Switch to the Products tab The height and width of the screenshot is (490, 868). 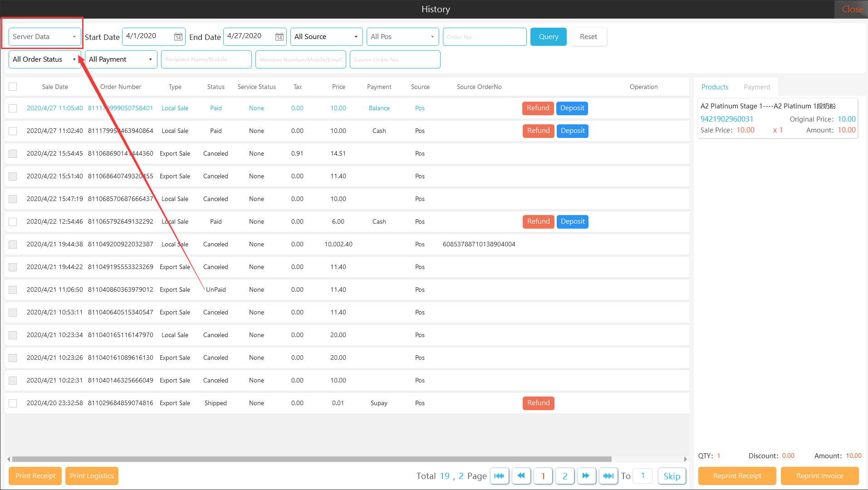715,87
